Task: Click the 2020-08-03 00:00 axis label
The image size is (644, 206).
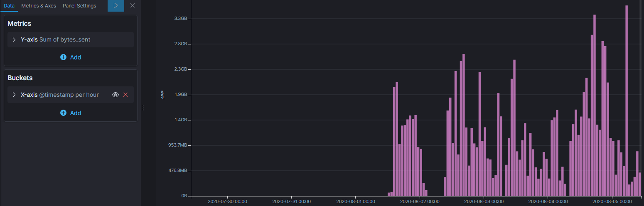Action: click(x=484, y=201)
